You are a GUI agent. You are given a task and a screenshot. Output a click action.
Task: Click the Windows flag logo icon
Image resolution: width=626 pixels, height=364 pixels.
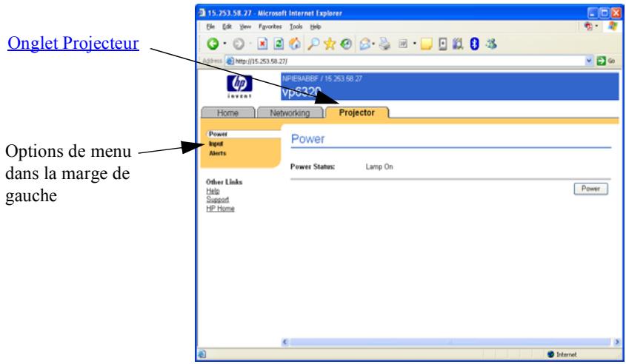(613, 27)
